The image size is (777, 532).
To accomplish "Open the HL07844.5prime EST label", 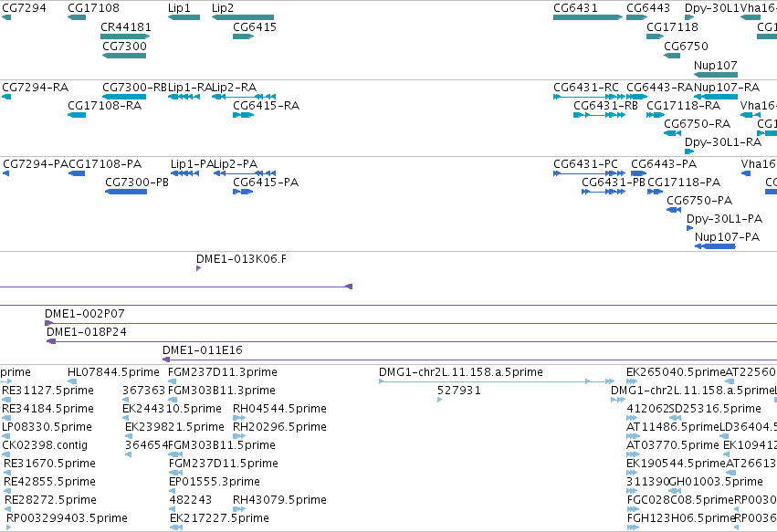I will coord(113,372).
